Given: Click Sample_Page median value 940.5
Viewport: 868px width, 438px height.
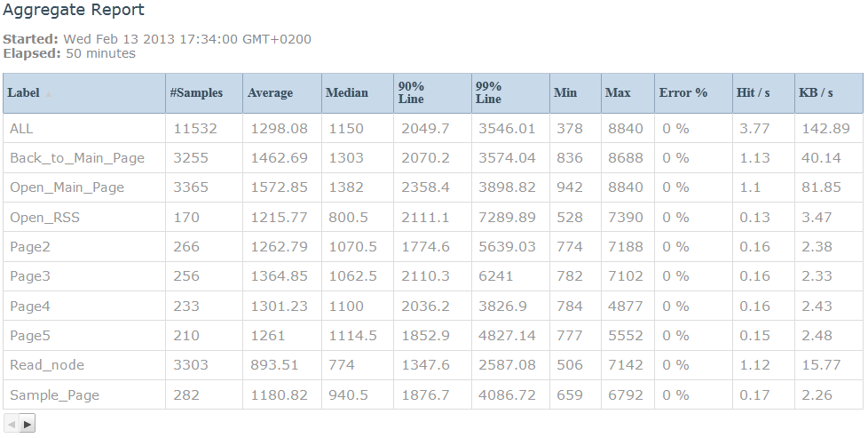Looking at the screenshot, I should point(348,394).
